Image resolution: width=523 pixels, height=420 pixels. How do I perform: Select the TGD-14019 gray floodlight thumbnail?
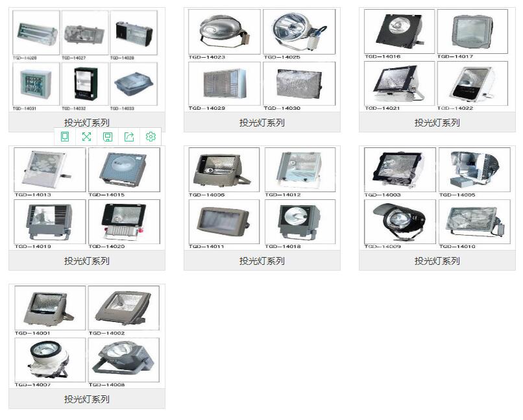(50, 222)
